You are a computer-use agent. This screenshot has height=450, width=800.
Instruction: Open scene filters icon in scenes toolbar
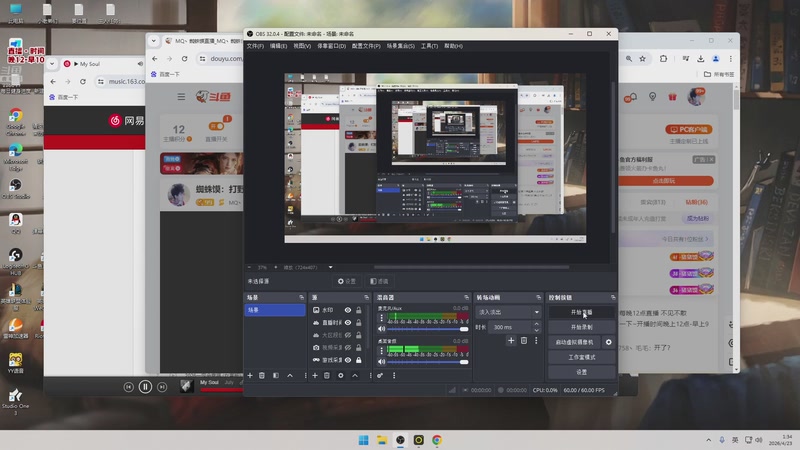[276, 376]
